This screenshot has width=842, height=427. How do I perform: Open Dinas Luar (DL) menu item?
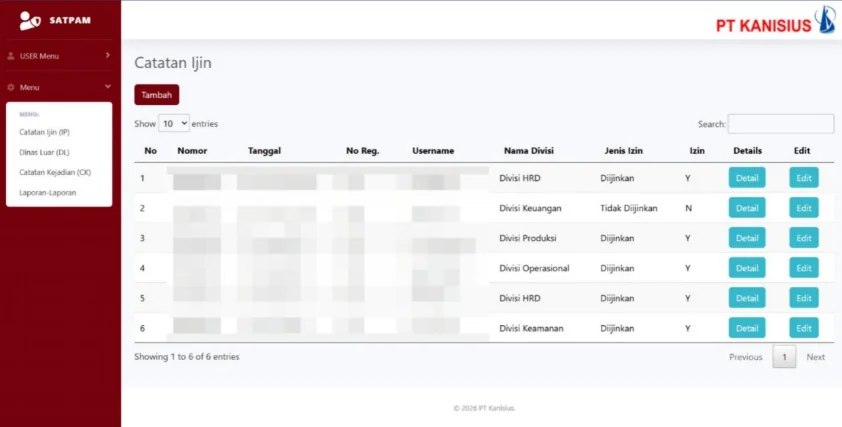45,153
